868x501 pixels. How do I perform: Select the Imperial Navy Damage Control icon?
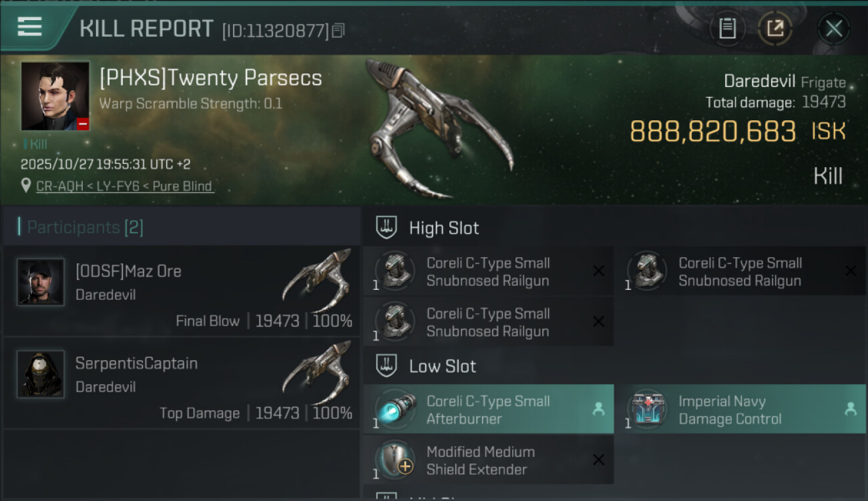click(647, 409)
